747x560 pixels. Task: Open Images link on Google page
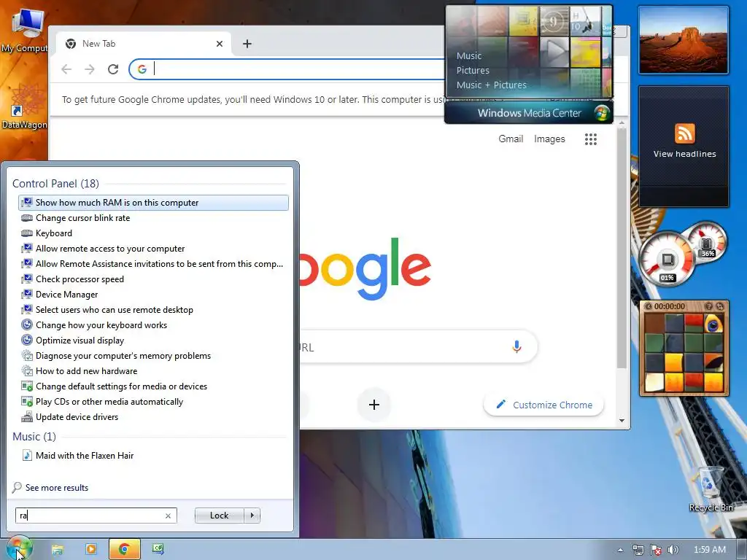coord(549,139)
